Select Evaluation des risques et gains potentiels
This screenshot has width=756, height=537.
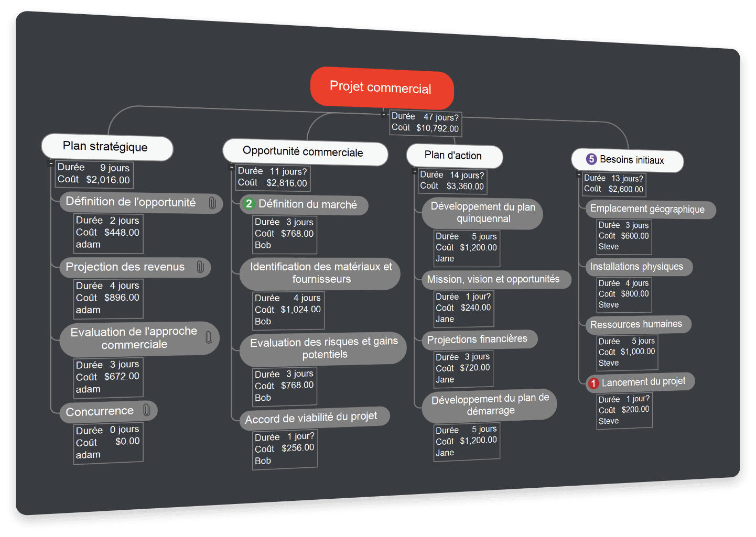pos(323,349)
